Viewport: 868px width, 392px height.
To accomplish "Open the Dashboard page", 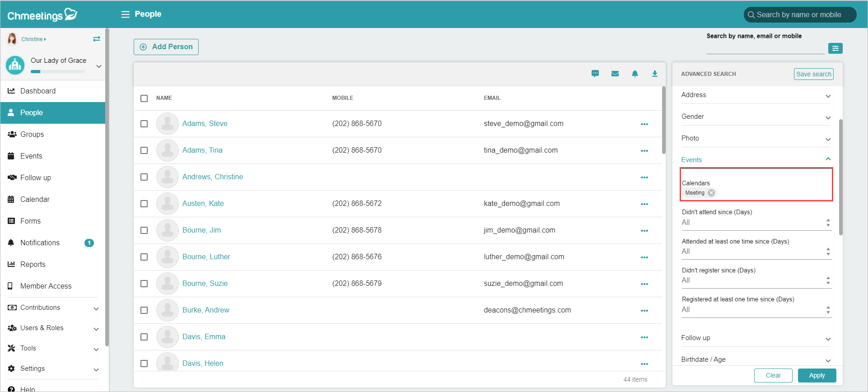I will pyautogui.click(x=53, y=91).
